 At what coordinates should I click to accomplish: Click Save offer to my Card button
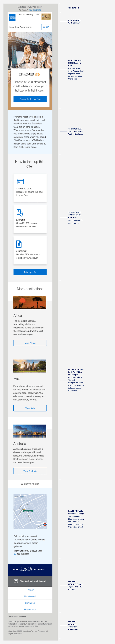click(30, 99)
